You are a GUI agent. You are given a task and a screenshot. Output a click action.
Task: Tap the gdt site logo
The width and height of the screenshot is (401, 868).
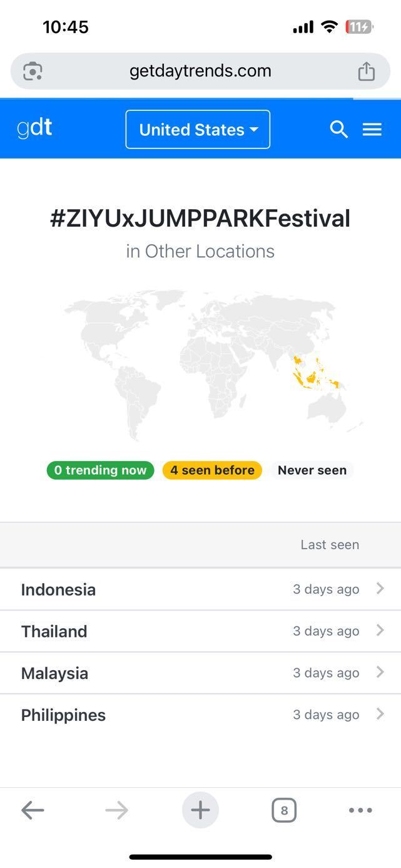pyautogui.click(x=34, y=128)
